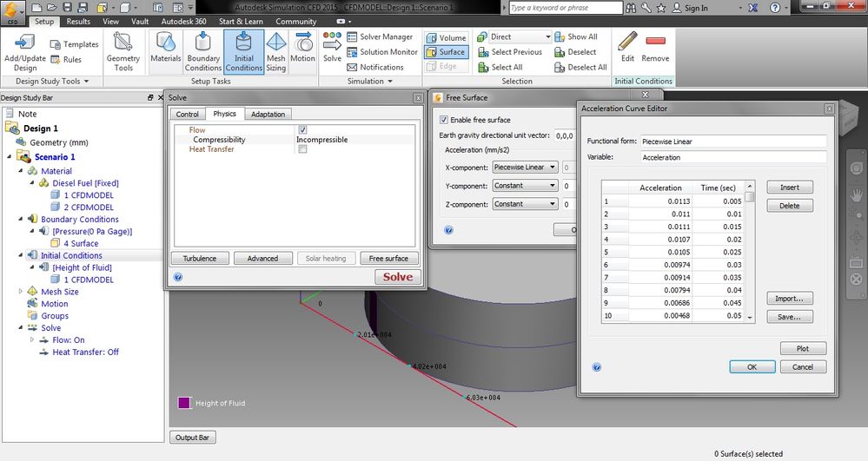The image size is (868, 461).
Task: Switch to the Results ribbon tab
Action: [78, 22]
